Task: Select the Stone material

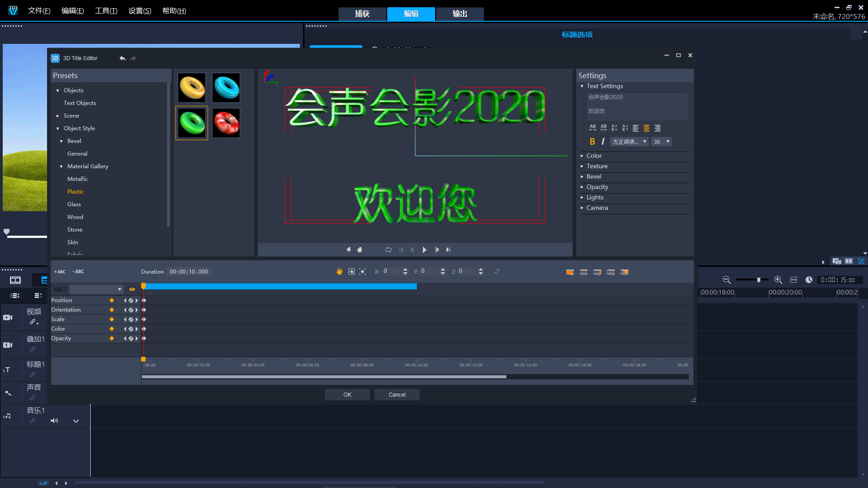Action: point(75,230)
